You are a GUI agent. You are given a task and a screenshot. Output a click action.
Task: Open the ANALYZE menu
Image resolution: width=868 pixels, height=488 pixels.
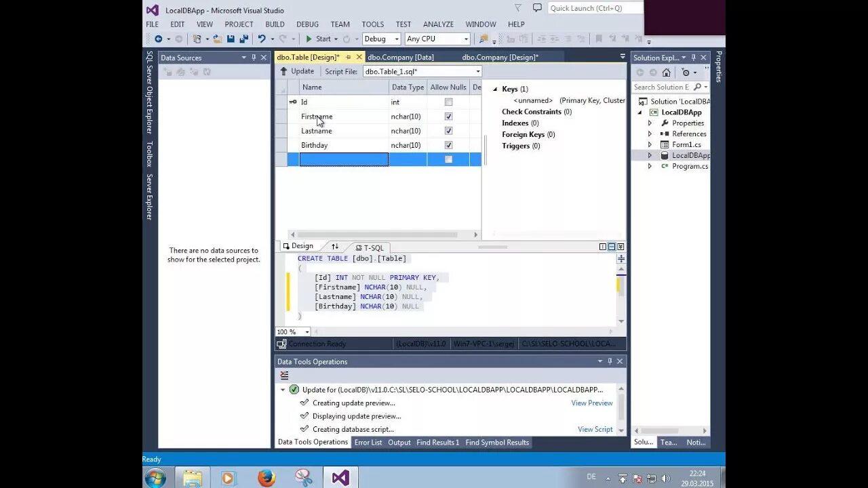pos(438,24)
